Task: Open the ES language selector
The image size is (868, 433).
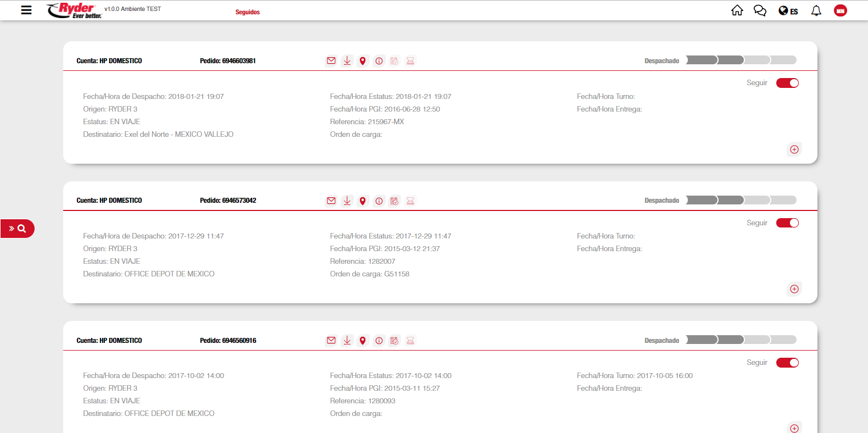Action: [x=788, y=11]
